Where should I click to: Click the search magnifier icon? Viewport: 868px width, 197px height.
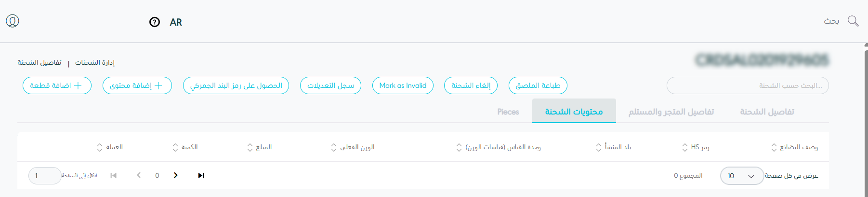point(853,21)
